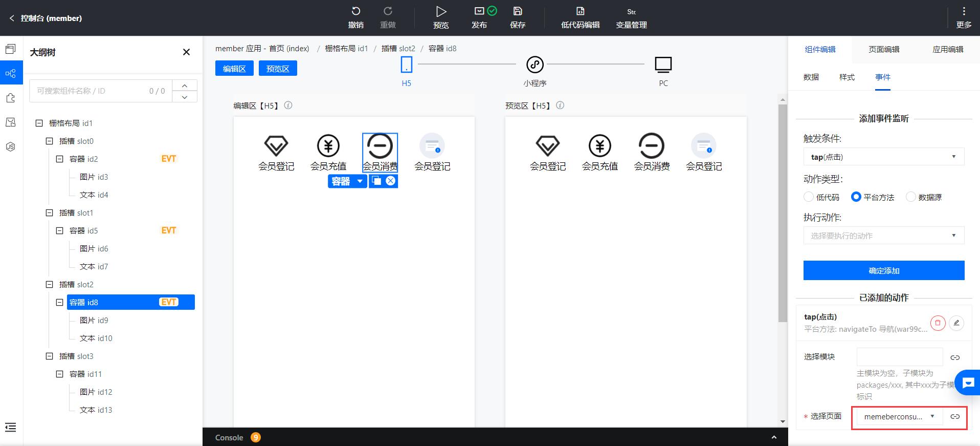Open the 触发条件 tap(点击) dropdown

pos(884,157)
